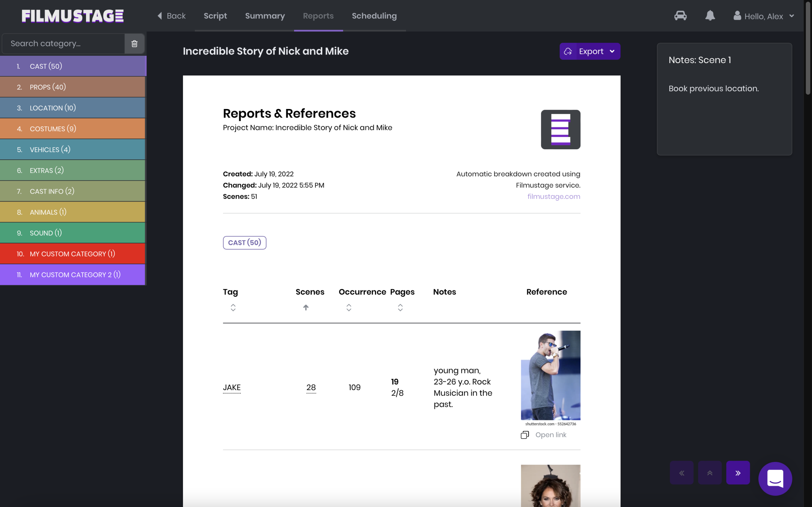Open the car rental icon in the top bar
Viewport: 812px width, 507px height.
pos(680,16)
